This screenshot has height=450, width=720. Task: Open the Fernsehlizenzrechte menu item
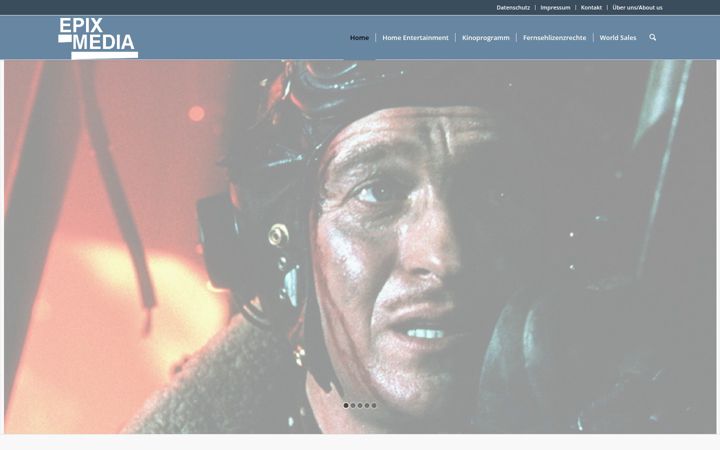point(554,38)
